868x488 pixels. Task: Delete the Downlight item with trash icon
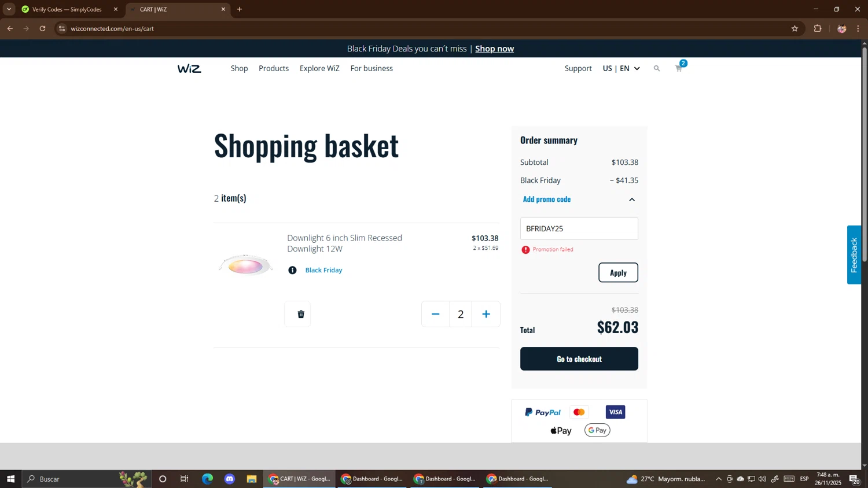300,314
